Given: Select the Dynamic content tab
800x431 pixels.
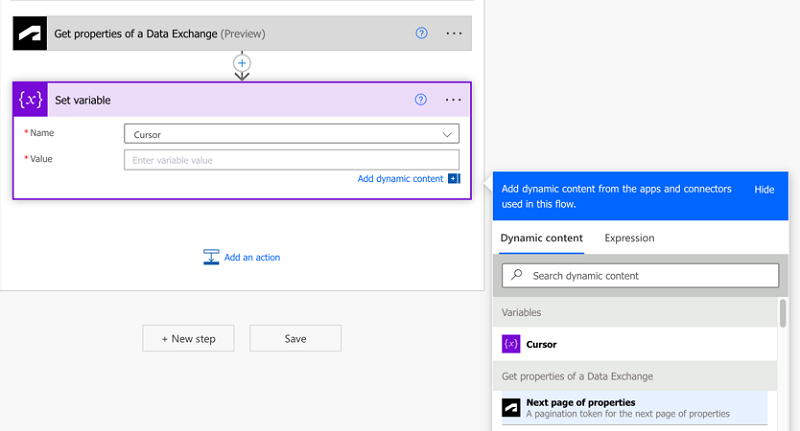Looking at the screenshot, I should (541, 238).
